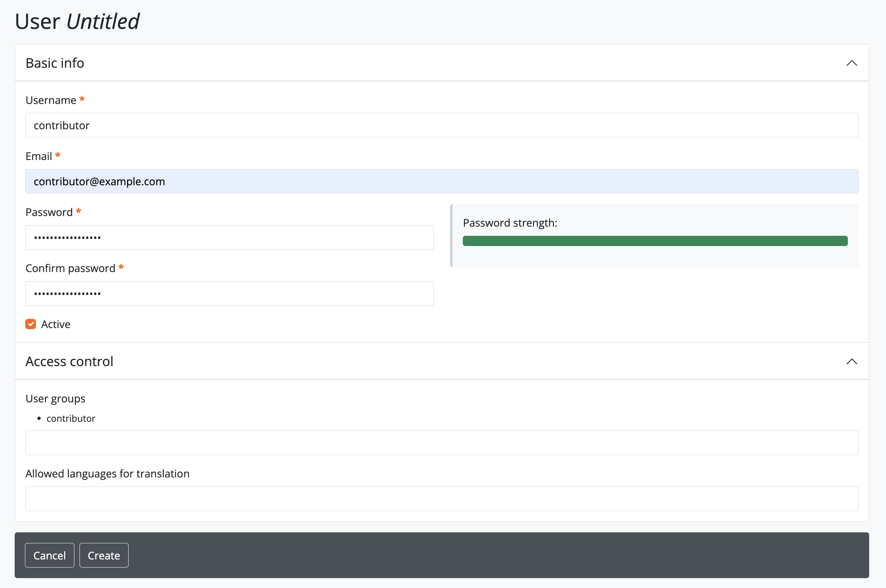The width and height of the screenshot is (886, 588).
Task: Focus the Password field
Action: tap(229, 237)
